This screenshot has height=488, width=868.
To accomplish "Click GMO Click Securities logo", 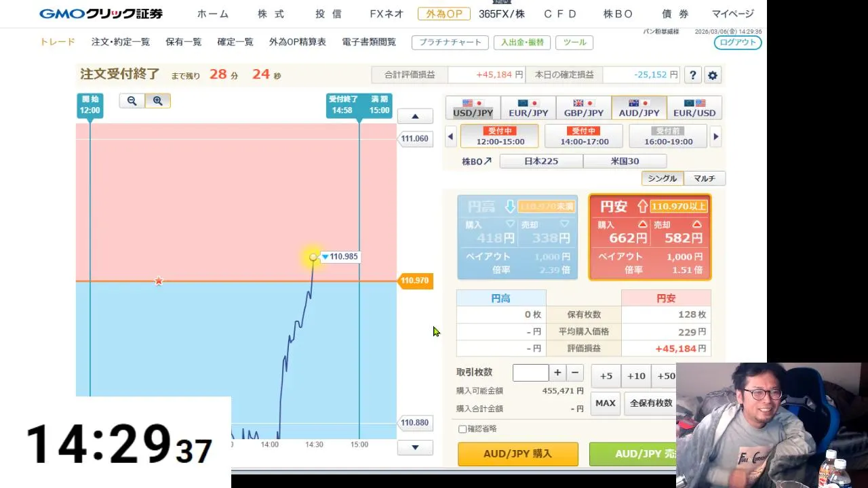I will pos(101,14).
